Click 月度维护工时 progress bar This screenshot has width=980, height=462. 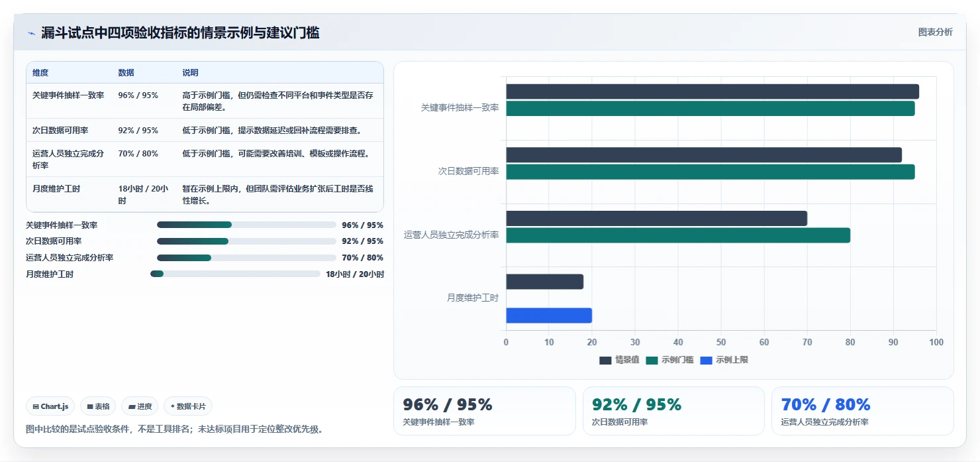(x=235, y=274)
